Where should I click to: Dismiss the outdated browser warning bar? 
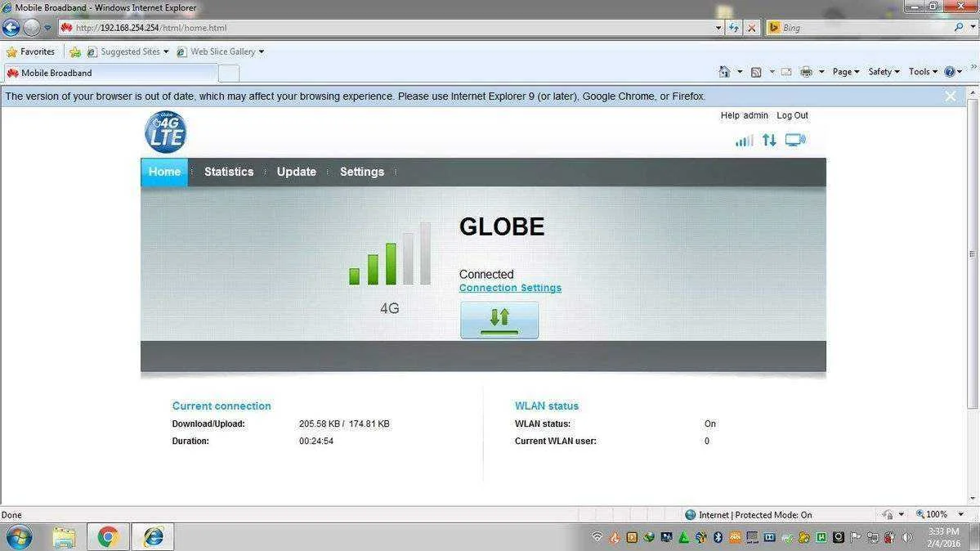[951, 96]
